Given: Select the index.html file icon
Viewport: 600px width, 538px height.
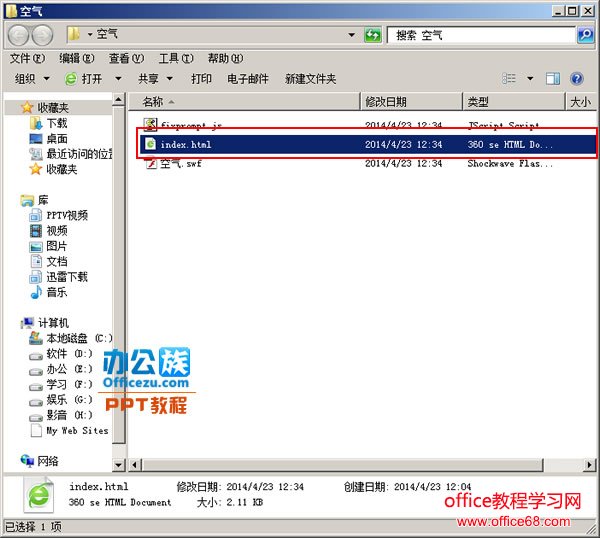Looking at the screenshot, I should point(150,144).
